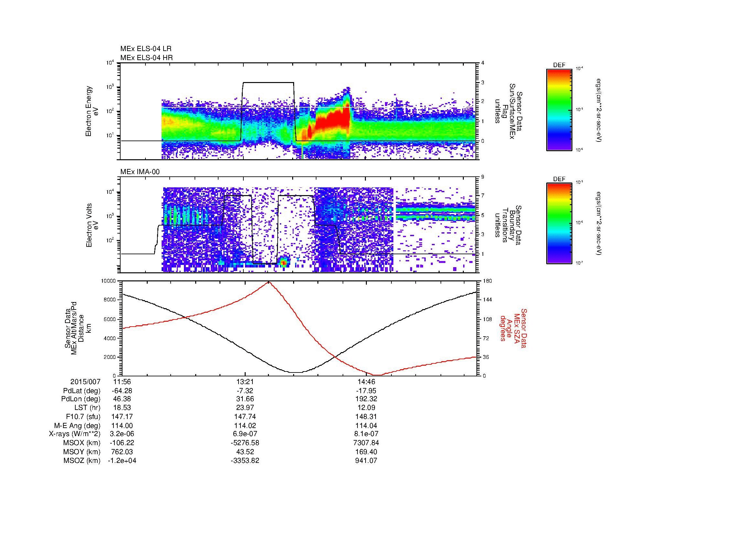Click the '10000' altitude axis tick
Image resolution: width=756 pixels, height=534 pixels.
pyautogui.click(x=109, y=281)
